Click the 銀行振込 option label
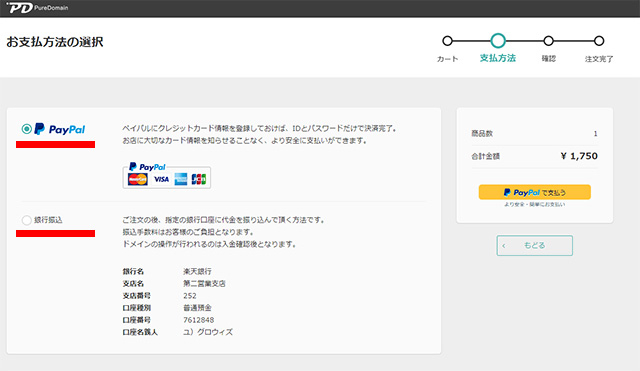Screen dimensions: 640x371 point(48,220)
